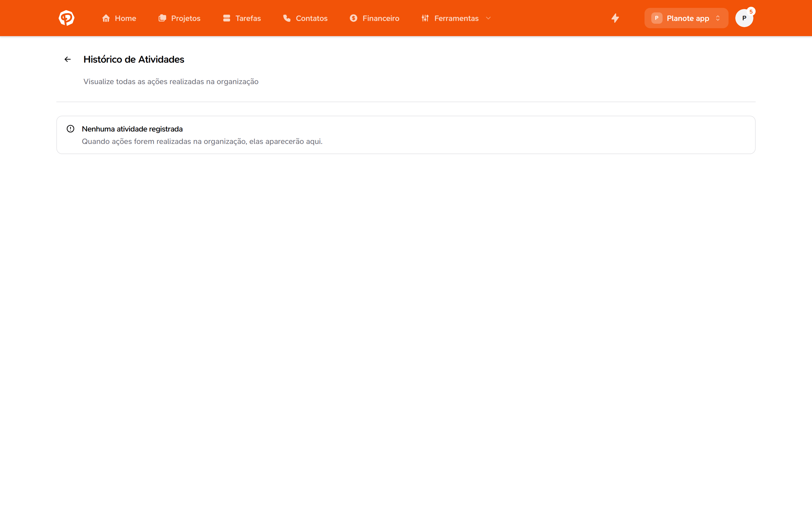Open the Planote app organization switcher
Viewport: 812px width, 508px height.
(x=686, y=18)
